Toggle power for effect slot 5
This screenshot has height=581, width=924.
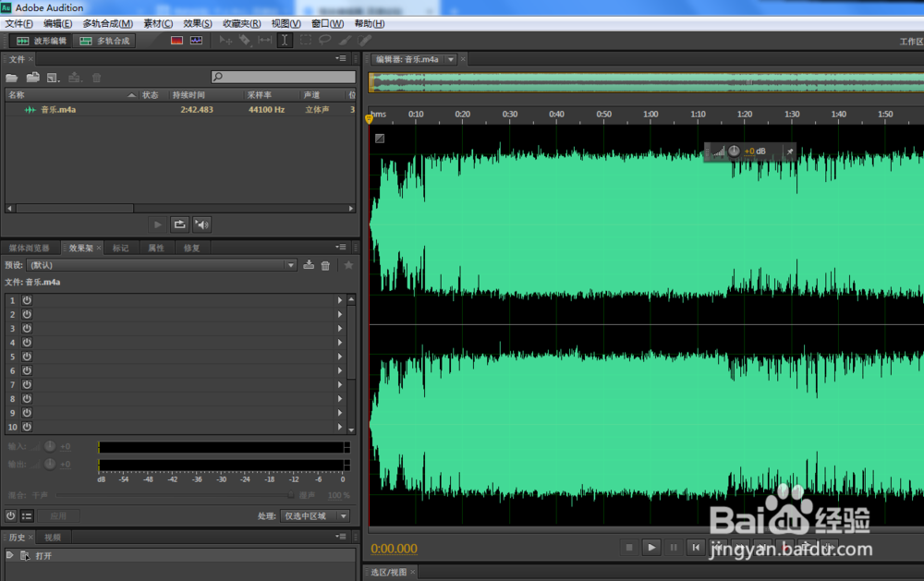(x=27, y=357)
